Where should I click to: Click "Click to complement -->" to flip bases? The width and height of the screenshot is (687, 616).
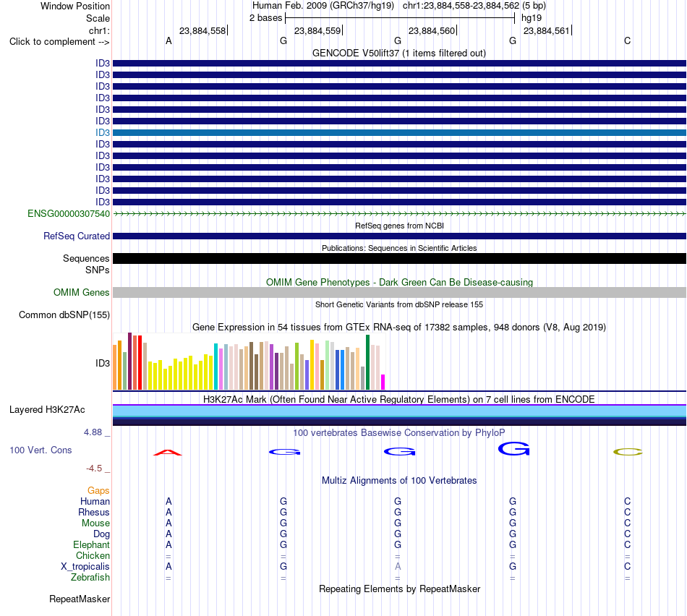(59, 42)
